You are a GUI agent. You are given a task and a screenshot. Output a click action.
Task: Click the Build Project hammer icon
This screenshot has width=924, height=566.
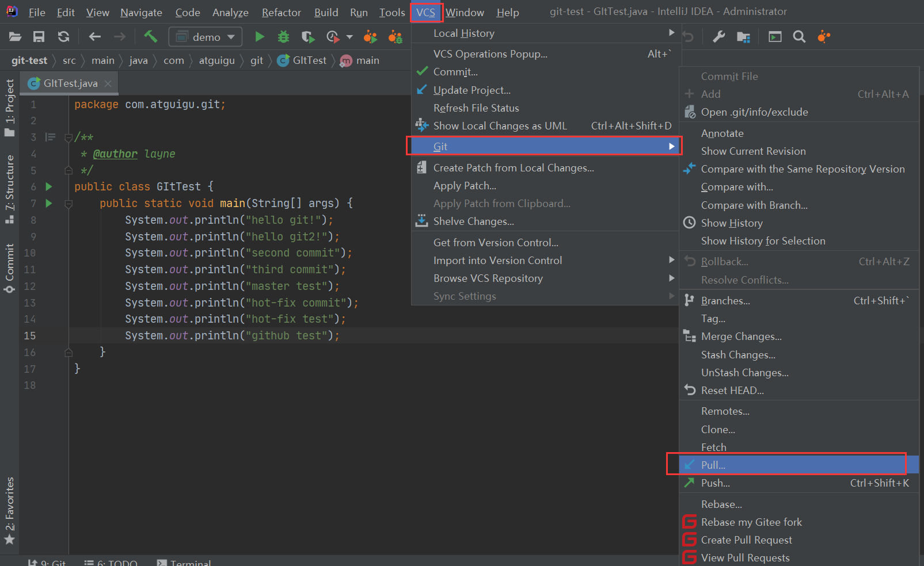[151, 37]
